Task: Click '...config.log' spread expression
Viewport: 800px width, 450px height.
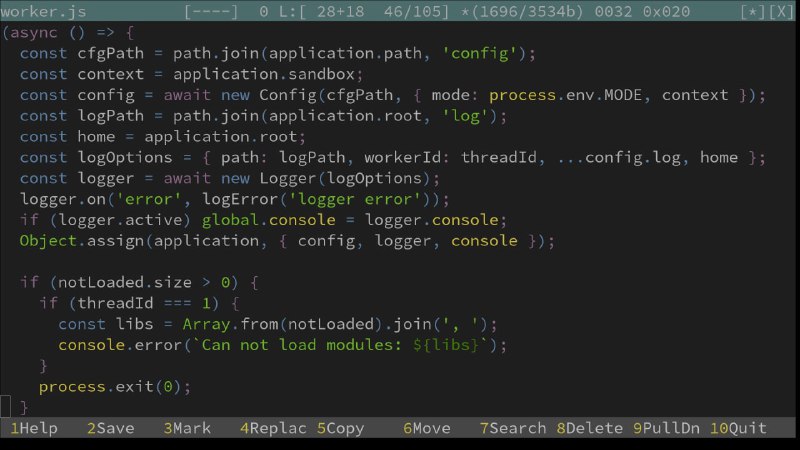Action: (618, 157)
